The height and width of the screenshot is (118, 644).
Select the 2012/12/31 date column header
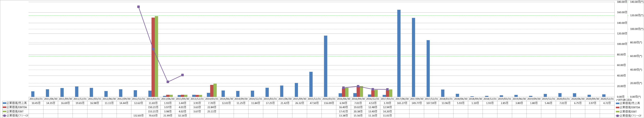(x=138, y=99)
